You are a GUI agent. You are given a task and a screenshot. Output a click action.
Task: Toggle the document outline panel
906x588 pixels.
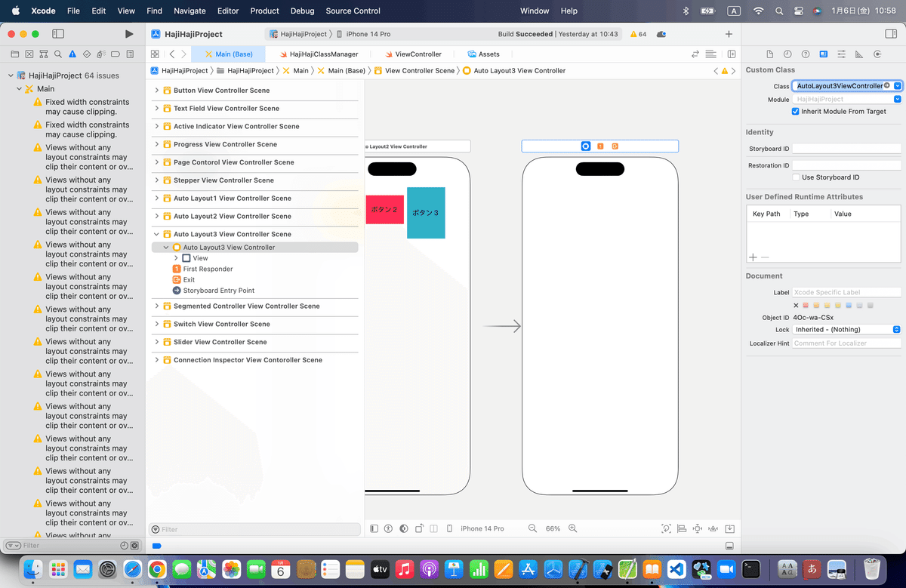point(374,528)
